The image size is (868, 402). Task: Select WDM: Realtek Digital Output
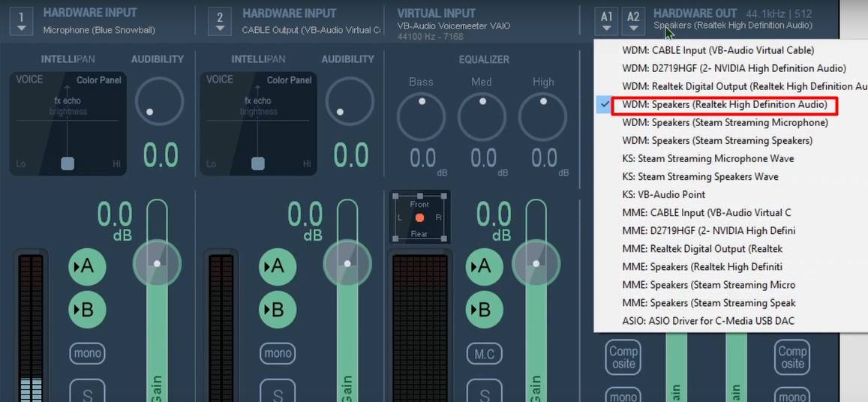tap(731, 86)
